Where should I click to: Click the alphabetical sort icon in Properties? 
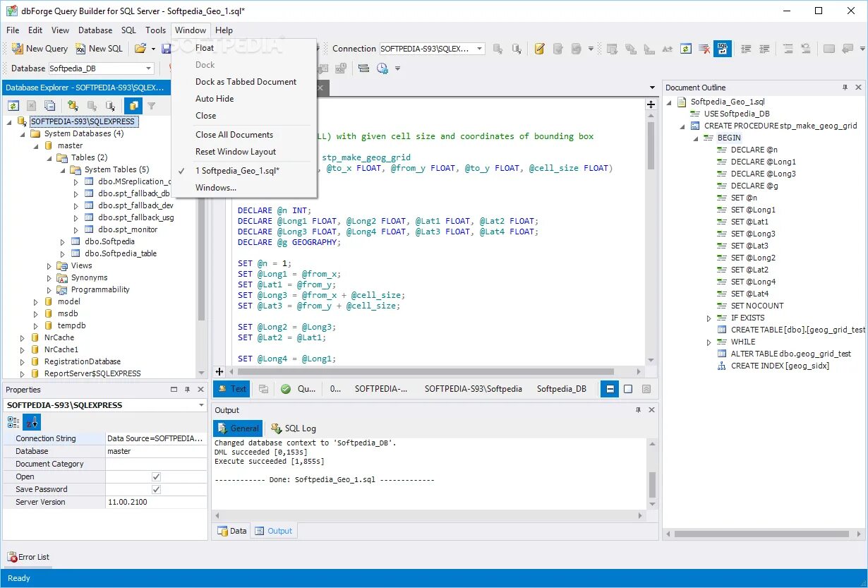coord(32,422)
